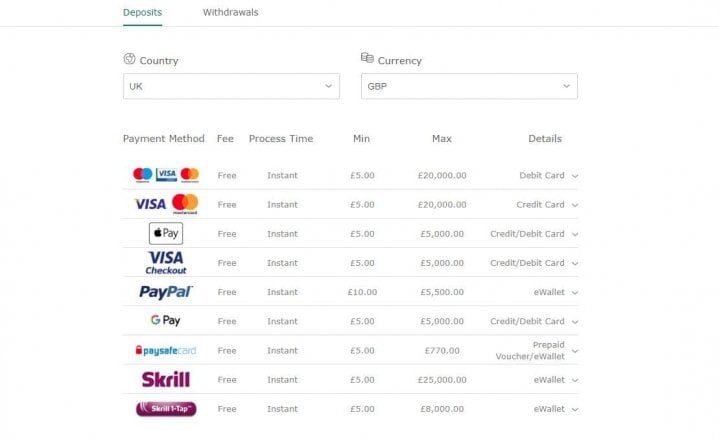Viewport: 719px width, 441px height.
Task: Click the Maestro Visa Mastercard debit logo
Action: pos(166,175)
